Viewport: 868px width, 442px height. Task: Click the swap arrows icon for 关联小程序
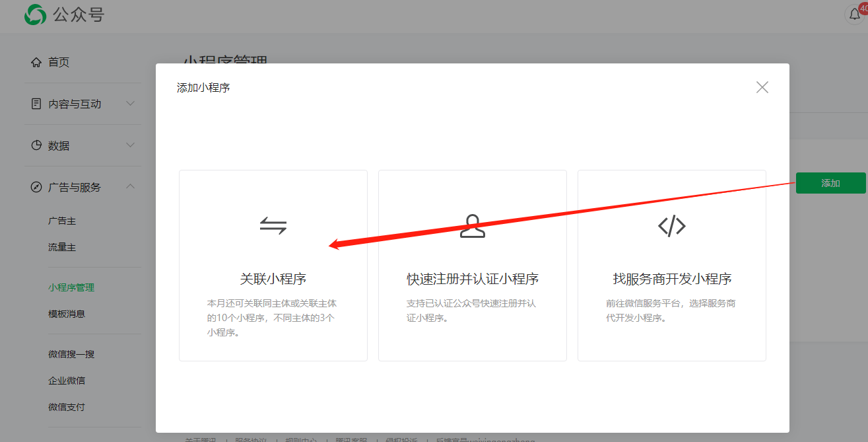point(273,226)
